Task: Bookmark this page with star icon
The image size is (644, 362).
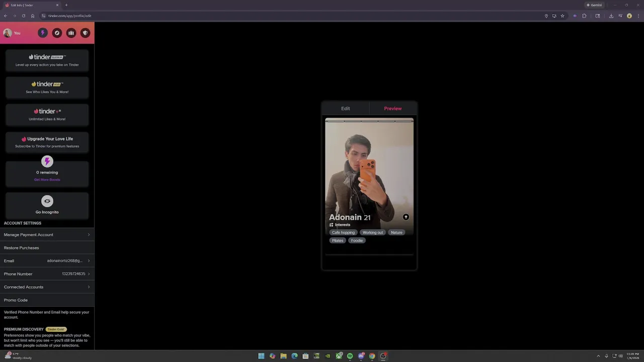Action: (562, 16)
